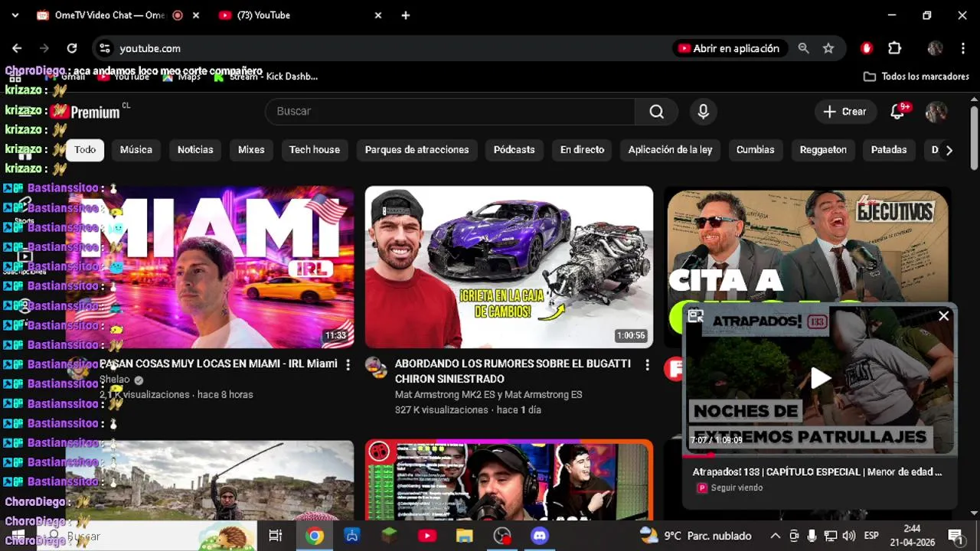This screenshot has width=980, height=551.
Task: Open Todos los marcadores folder
Action: coord(916,77)
